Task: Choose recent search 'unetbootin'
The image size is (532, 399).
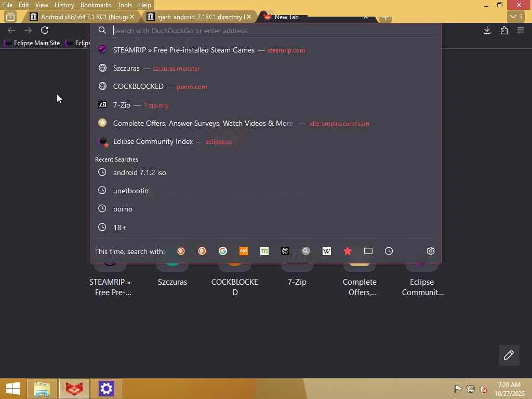Action: click(x=265, y=191)
